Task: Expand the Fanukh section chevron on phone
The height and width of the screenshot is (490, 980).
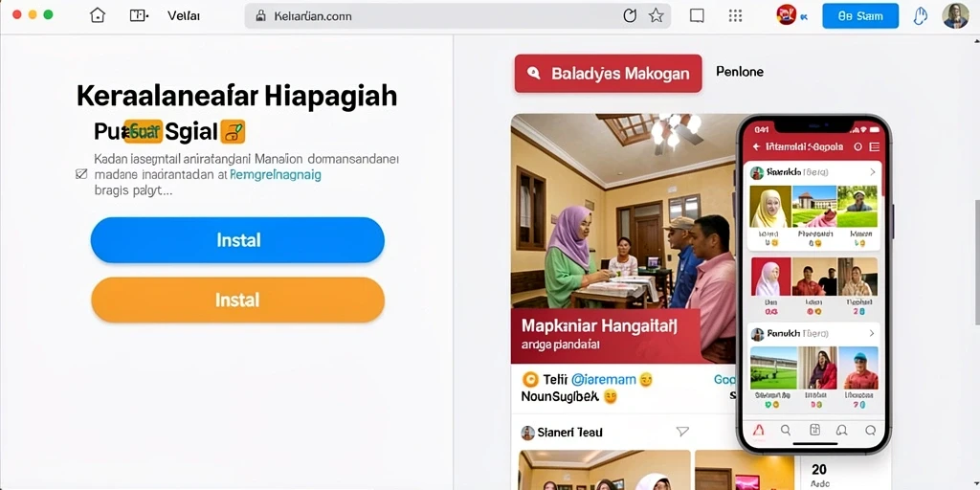Action: [x=872, y=334]
